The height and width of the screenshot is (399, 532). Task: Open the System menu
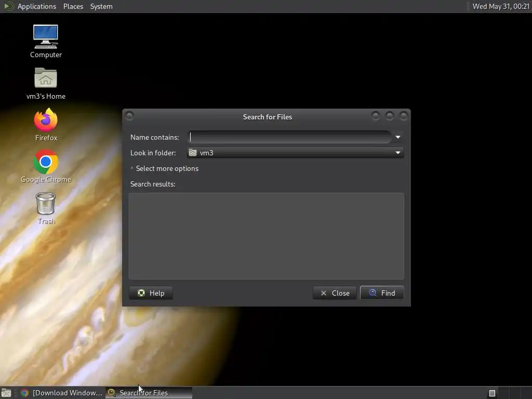(x=101, y=6)
